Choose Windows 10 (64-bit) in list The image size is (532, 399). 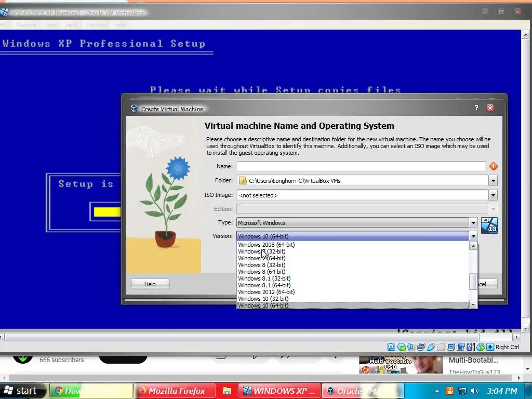pyautogui.click(x=353, y=305)
